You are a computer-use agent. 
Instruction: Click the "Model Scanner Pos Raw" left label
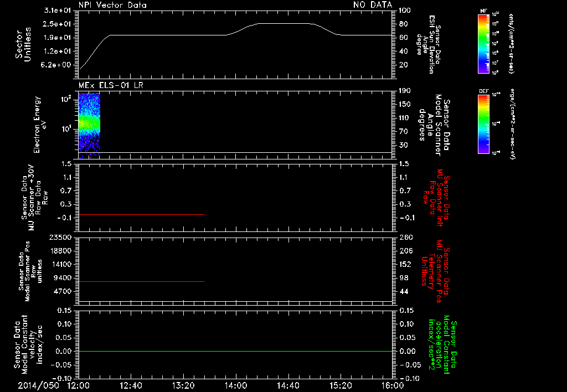30,271
